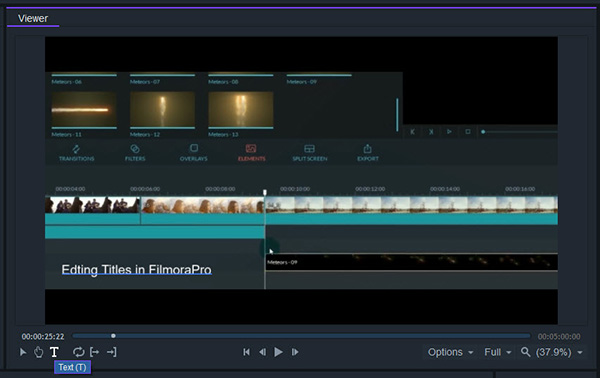
Task: Click the viewer scrub bar playhead
Action: click(x=113, y=336)
